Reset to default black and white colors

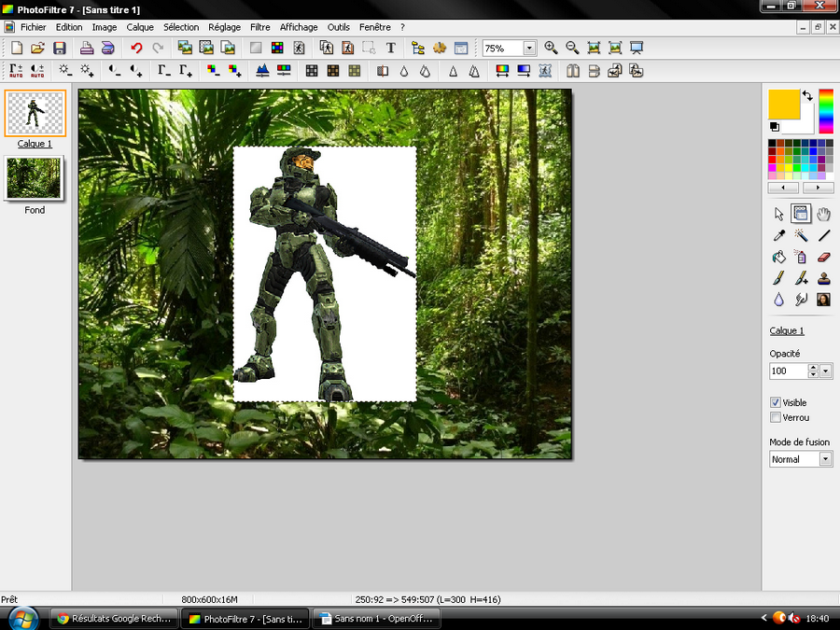pyautogui.click(x=774, y=127)
